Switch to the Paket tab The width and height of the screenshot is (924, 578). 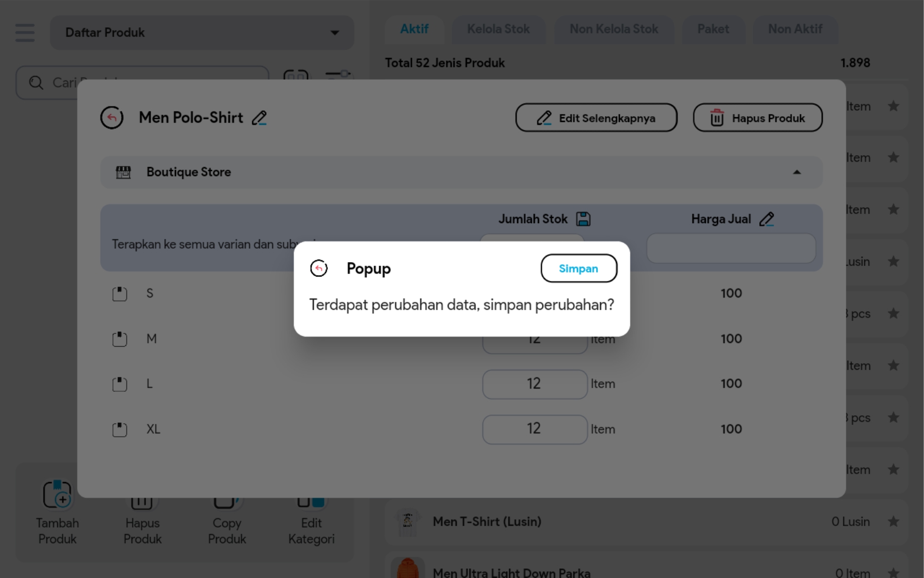(x=713, y=29)
